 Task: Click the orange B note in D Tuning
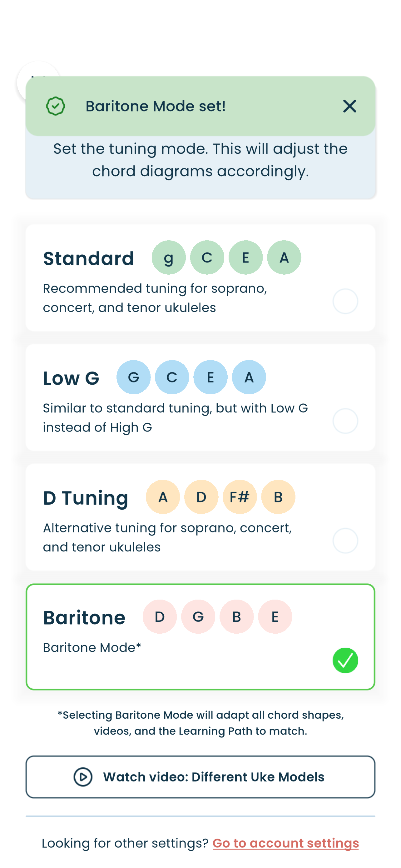point(278,497)
